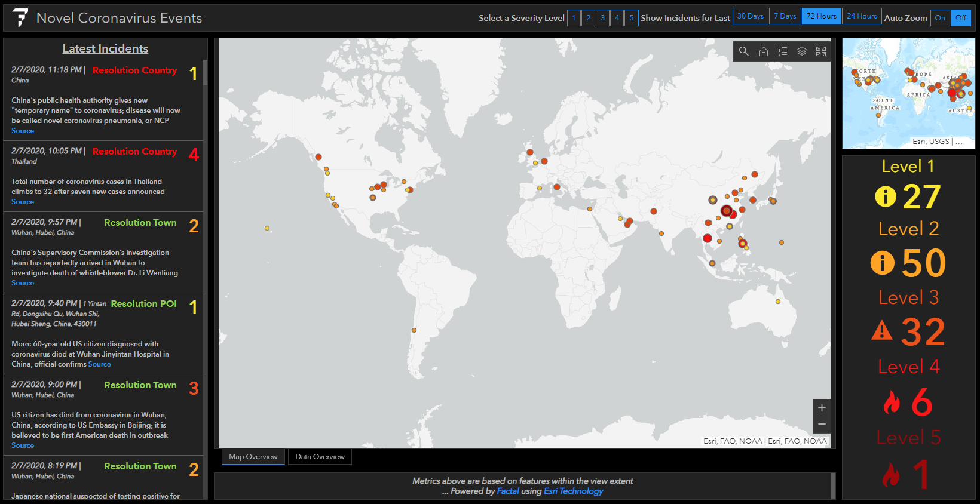Switch to Data Overview tab
The image size is (980, 504).
320,457
